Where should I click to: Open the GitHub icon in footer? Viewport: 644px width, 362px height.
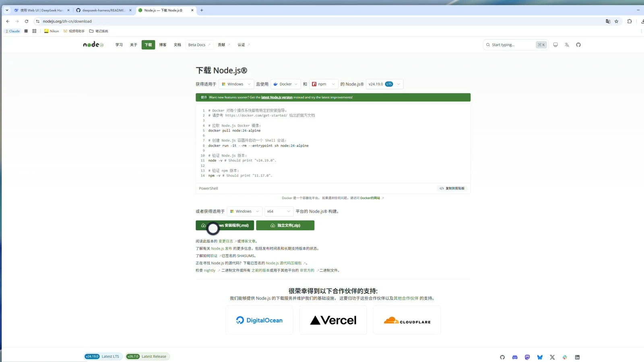point(502,357)
